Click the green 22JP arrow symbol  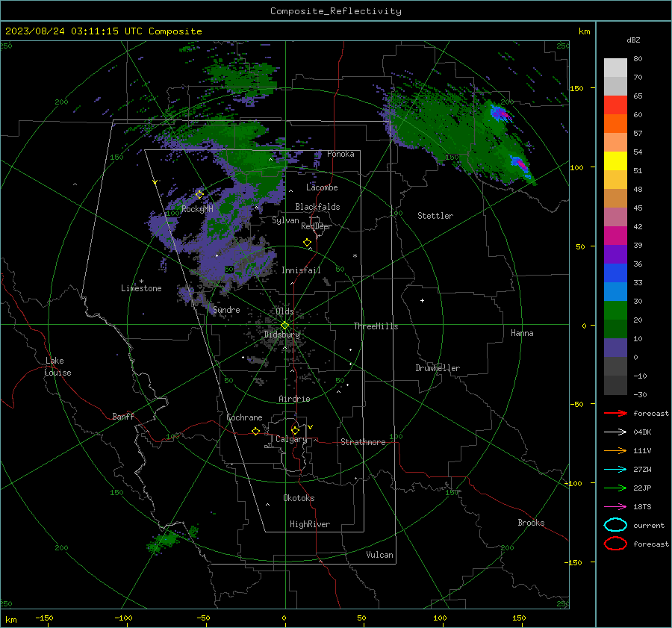coord(615,488)
